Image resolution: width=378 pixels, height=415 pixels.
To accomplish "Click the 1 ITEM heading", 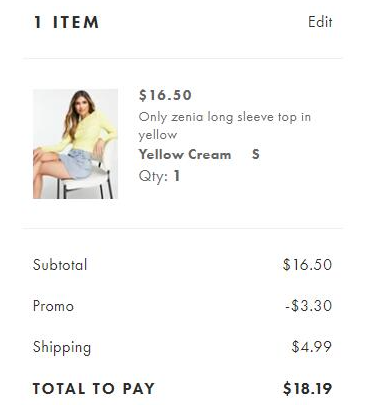I will point(66,22).
